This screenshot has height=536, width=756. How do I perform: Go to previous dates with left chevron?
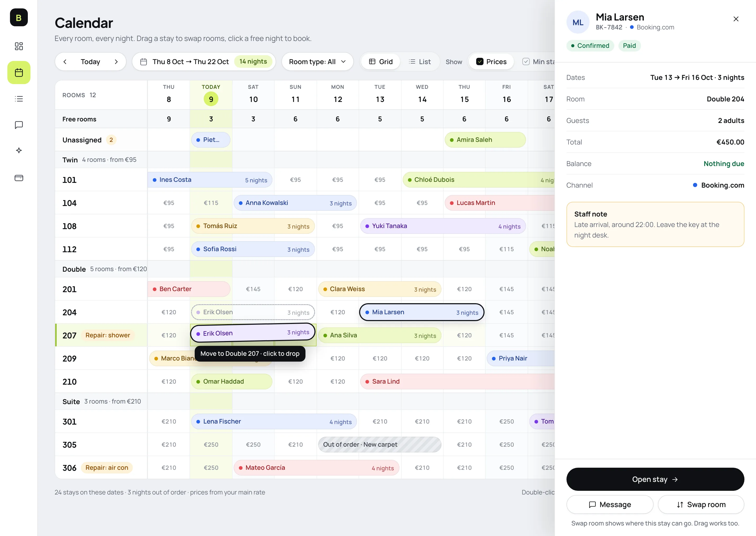65,62
